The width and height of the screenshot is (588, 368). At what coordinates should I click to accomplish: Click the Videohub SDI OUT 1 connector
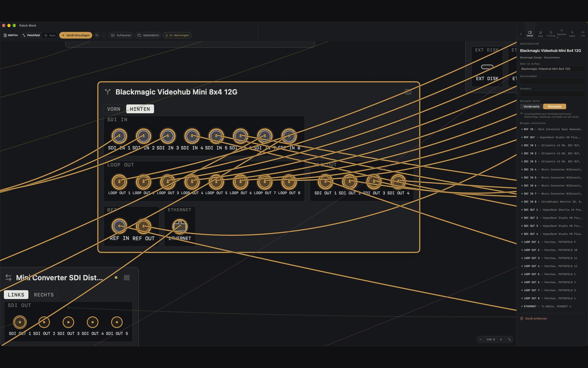[325, 182]
